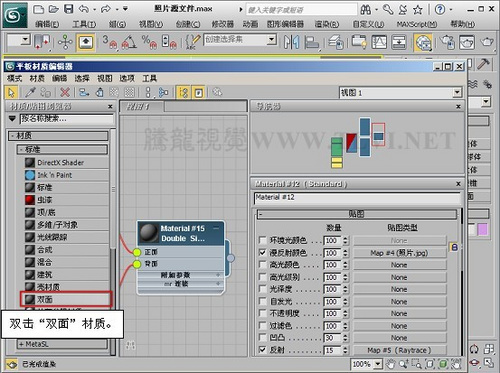
Task: Click the teapot render production icon
Action: coord(487,42)
